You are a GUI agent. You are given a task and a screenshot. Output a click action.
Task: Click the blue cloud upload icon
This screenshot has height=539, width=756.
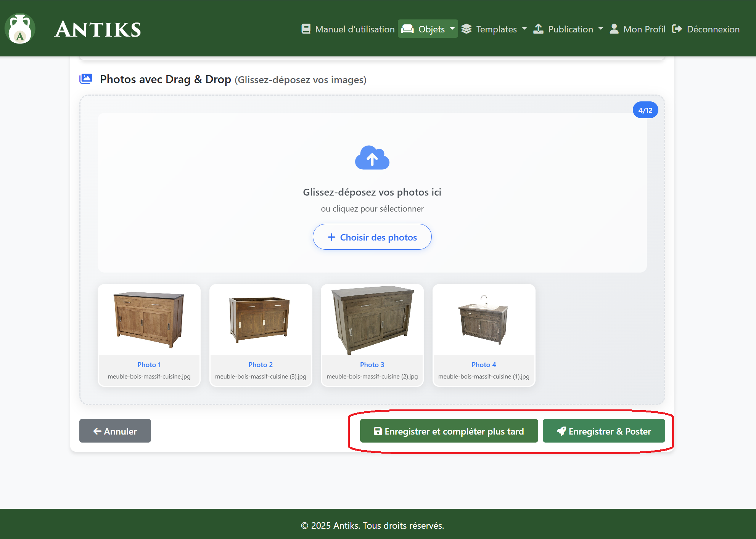[x=372, y=157]
